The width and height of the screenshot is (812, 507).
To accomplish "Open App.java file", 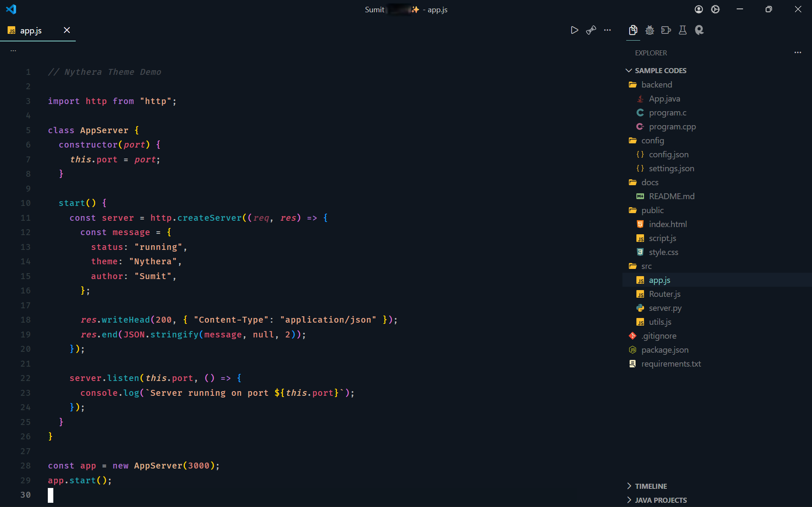I will click(717, 99).
